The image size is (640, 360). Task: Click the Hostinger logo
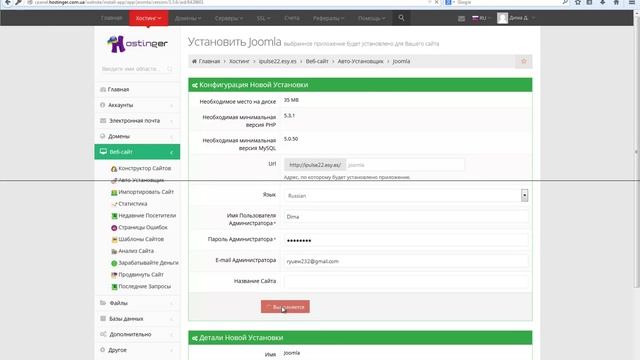coord(138,44)
